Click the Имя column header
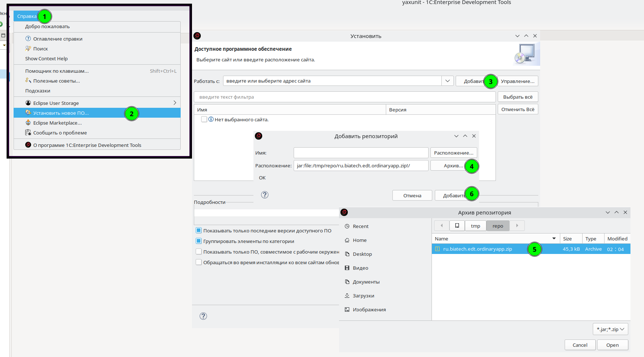This screenshot has width=644, height=357. (290, 110)
